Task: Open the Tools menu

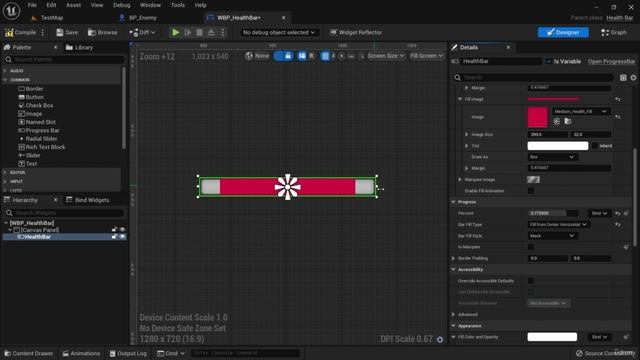Action: tap(178, 5)
